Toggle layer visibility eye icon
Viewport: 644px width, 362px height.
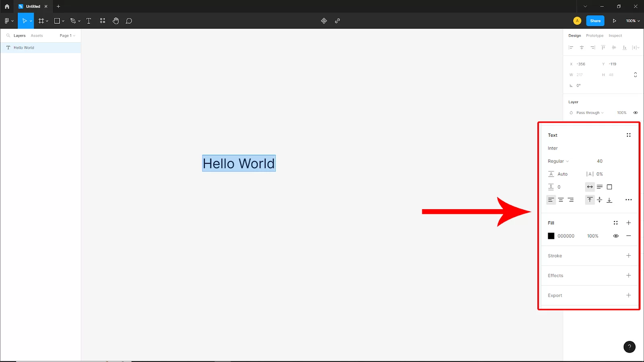click(636, 113)
